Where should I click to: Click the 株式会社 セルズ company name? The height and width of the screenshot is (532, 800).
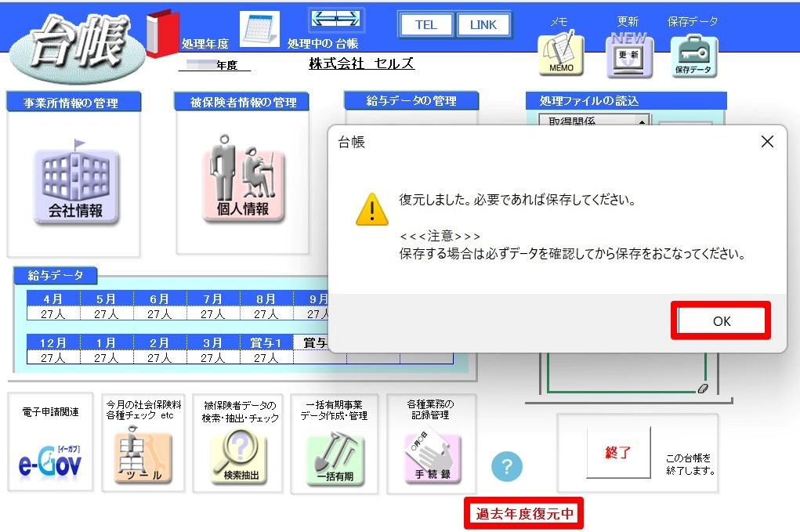pos(361,63)
